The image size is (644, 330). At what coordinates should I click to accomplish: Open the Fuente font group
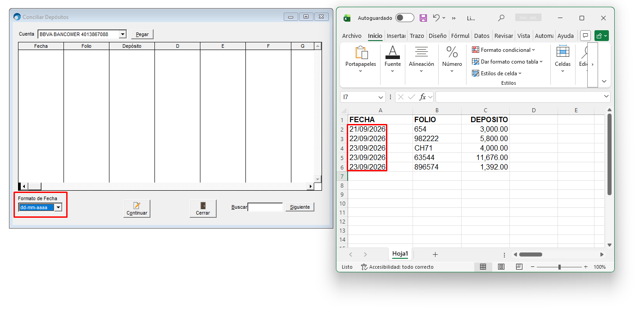(x=393, y=59)
